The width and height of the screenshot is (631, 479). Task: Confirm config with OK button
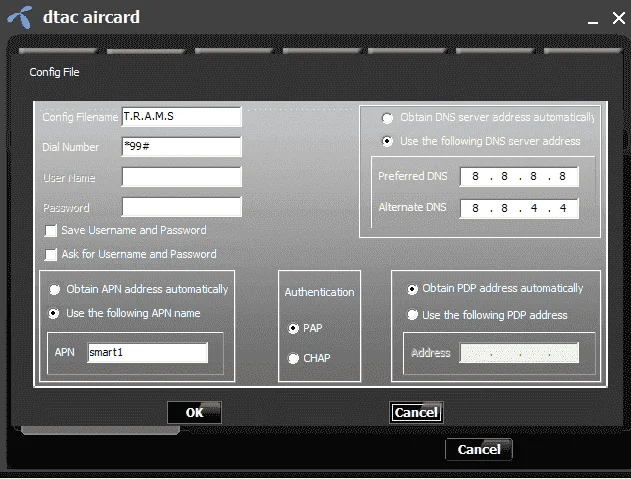(194, 413)
